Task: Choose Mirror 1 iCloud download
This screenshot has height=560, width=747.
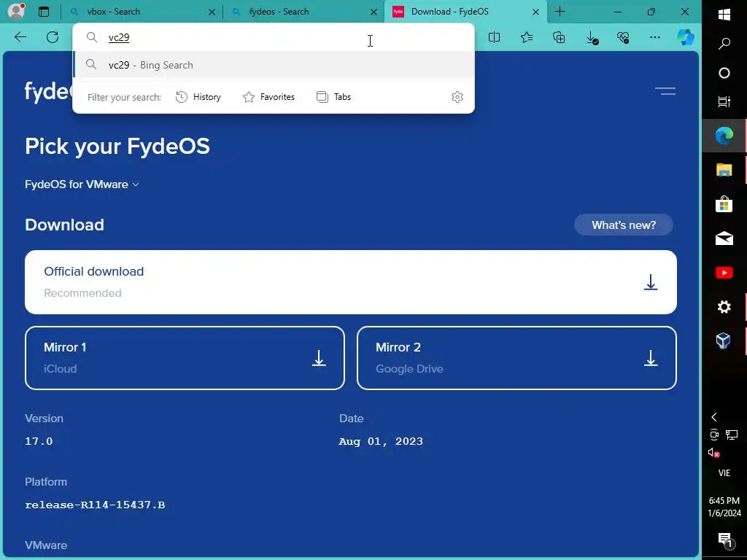Action: pos(185,358)
